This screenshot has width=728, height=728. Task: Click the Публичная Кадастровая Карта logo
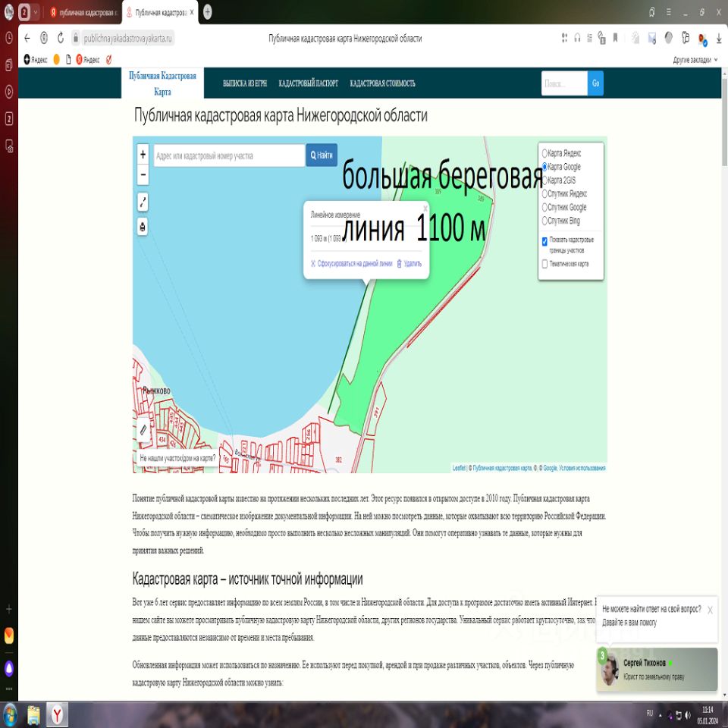tap(162, 83)
